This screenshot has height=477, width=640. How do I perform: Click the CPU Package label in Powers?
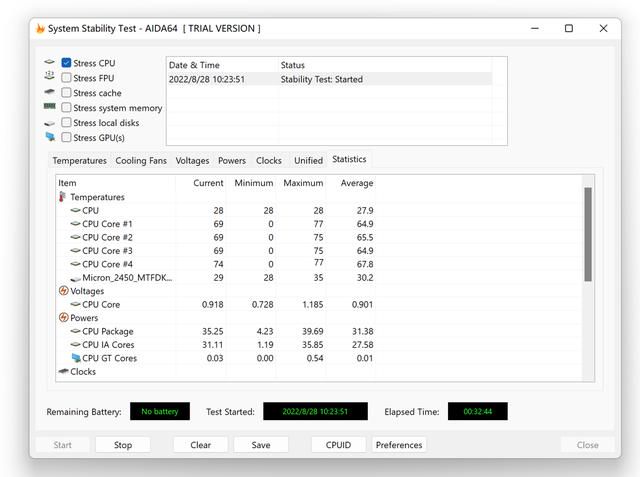(x=108, y=331)
